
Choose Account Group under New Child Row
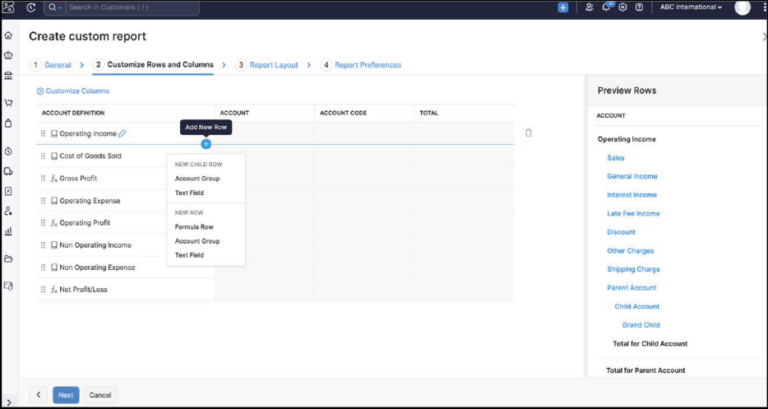click(x=197, y=178)
